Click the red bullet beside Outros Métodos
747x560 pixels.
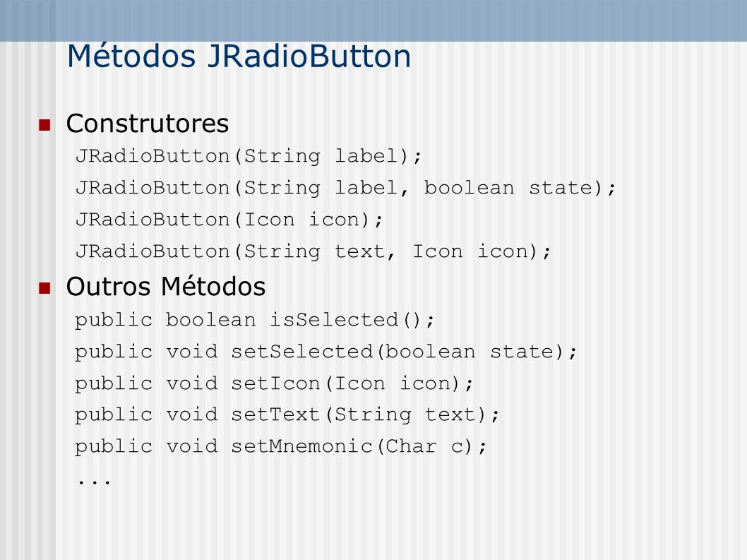point(44,288)
